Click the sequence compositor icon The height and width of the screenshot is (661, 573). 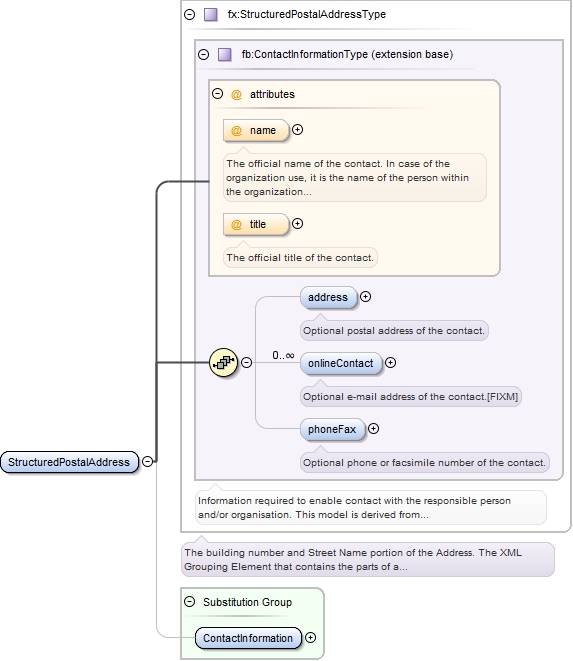click(223, 363)
